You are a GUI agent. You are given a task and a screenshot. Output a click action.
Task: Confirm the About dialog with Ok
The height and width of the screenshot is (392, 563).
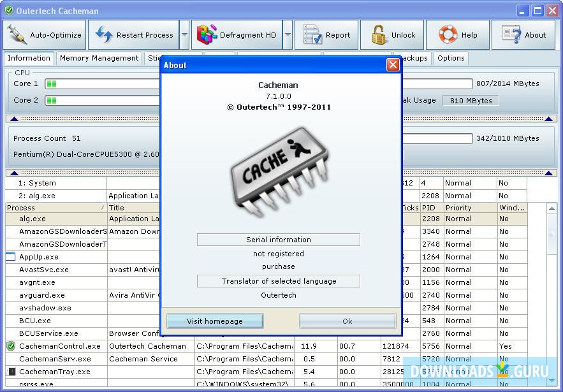pos(347,321)
